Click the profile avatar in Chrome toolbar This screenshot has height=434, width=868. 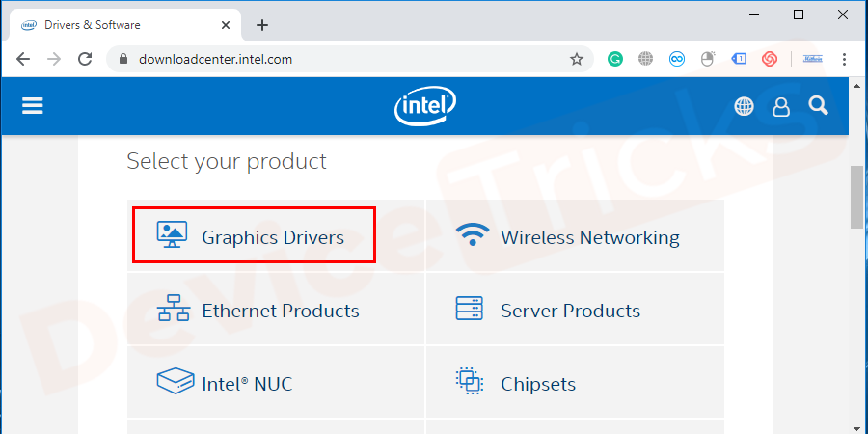point(813,59)
